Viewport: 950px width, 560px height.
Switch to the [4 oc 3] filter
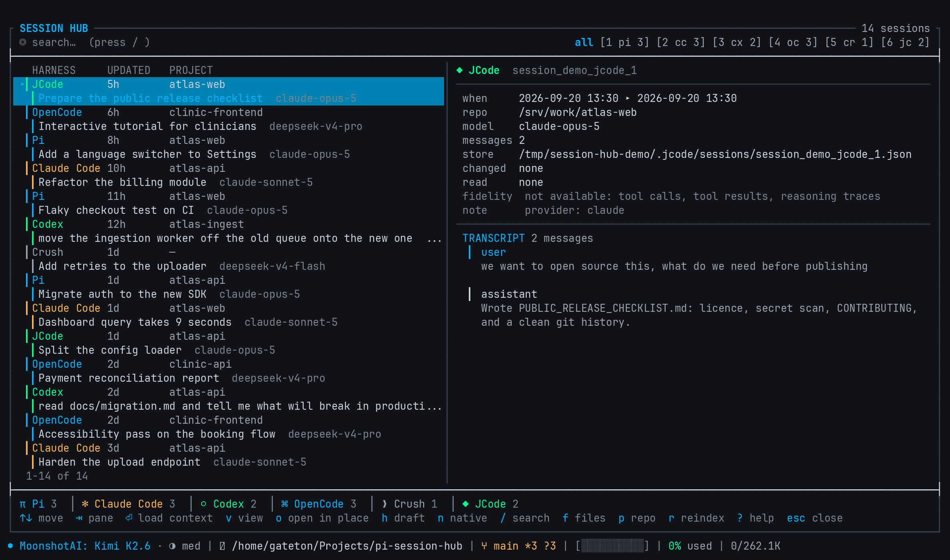(x=793, y=42)
